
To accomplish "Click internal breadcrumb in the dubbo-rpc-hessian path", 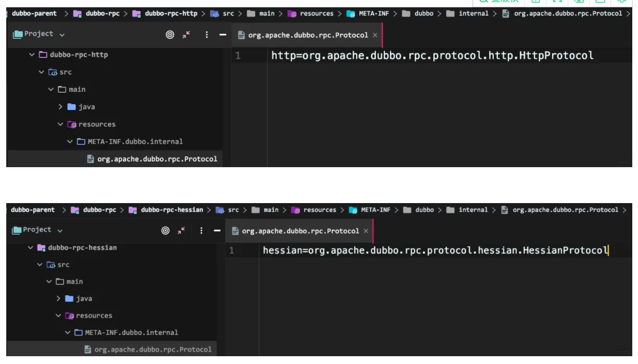I will [467, 210].
